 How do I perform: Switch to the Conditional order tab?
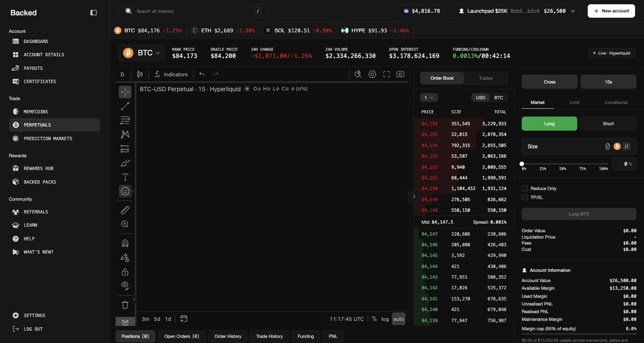616,102
